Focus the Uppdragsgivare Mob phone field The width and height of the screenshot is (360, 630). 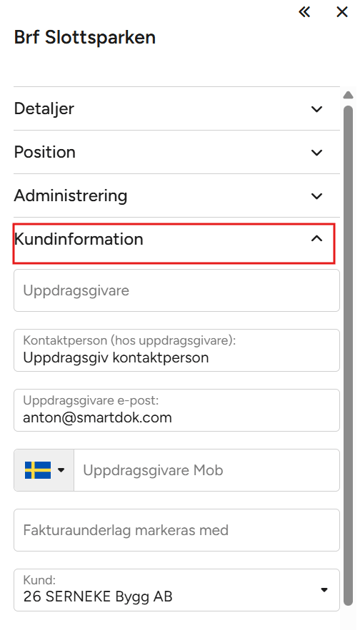tap(207, 470)
